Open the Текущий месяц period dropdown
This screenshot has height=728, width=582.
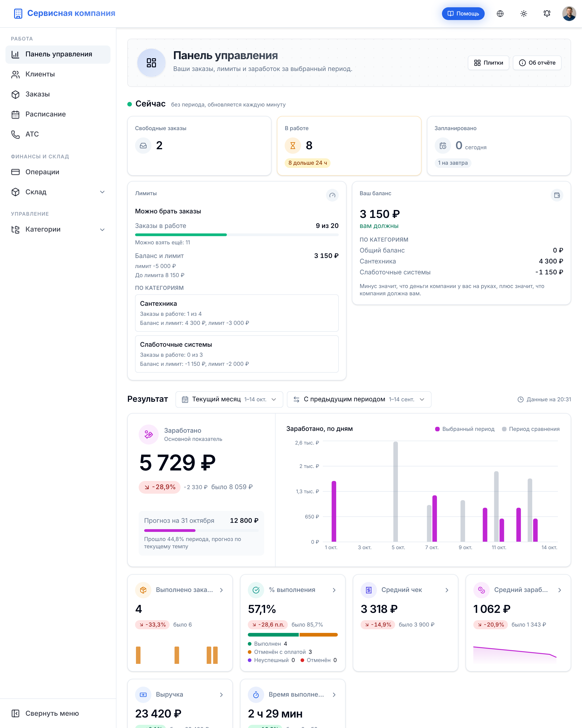tap(229, 399)
